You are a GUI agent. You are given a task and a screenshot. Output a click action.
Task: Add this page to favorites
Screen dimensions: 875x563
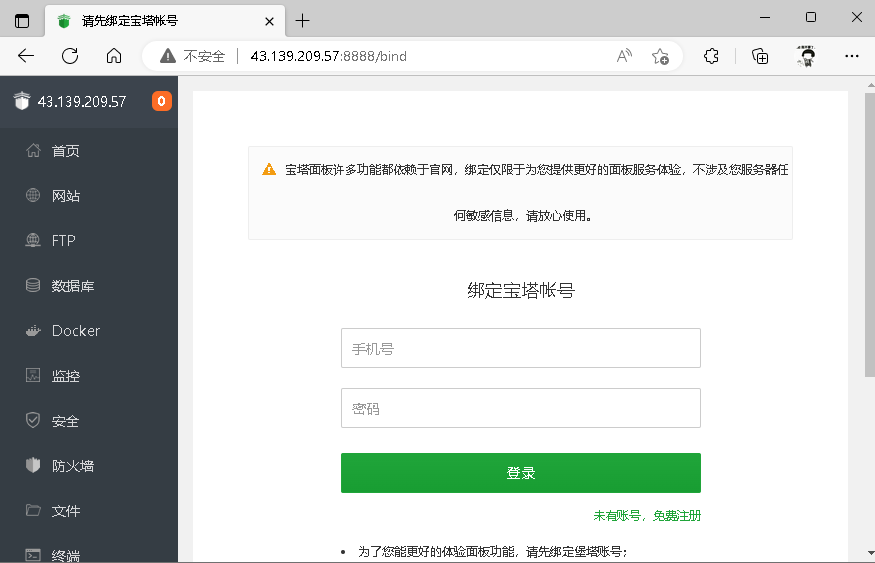660,56
